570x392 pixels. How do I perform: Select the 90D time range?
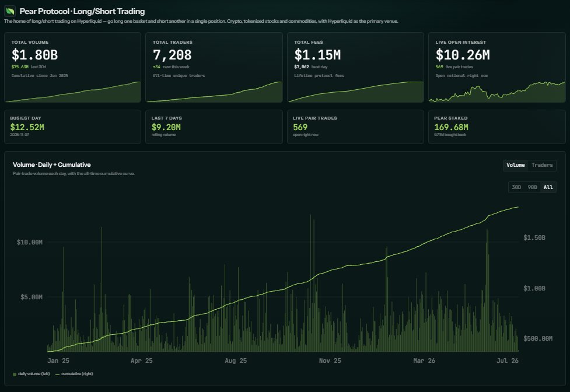(532, 187)
